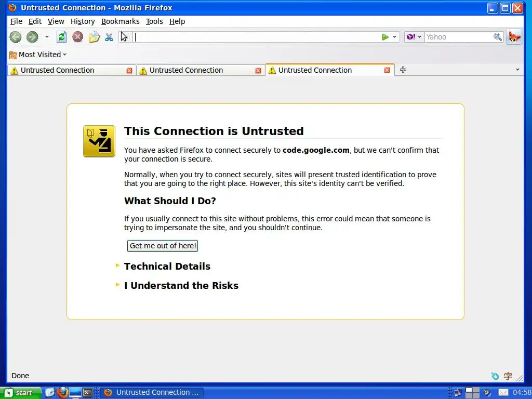Close the third Untrusted Connection tab
Viewport: 532px width, 399px height.
click(387, 70)
